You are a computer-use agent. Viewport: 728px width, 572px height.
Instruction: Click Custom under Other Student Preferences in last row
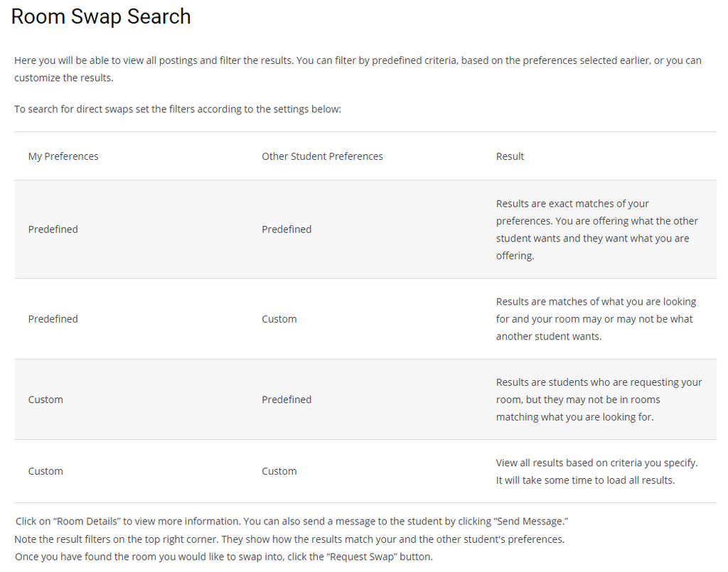point(279,471)
